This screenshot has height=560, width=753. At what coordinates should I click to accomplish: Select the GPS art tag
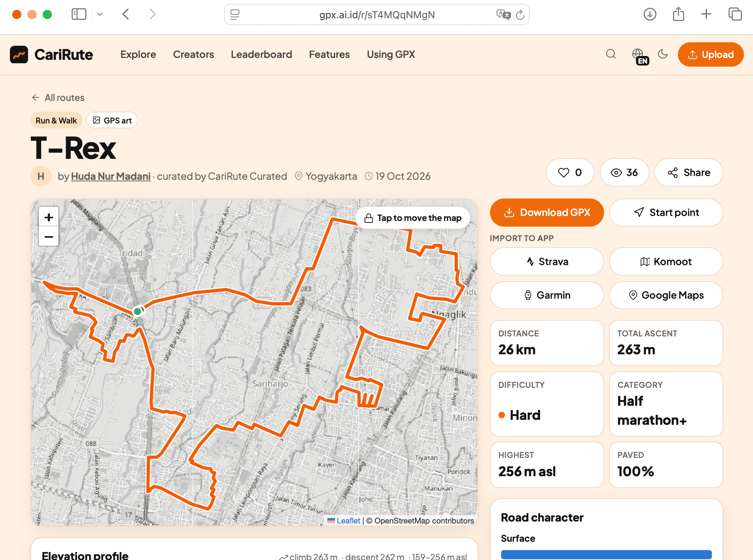[x=112, y=120]
